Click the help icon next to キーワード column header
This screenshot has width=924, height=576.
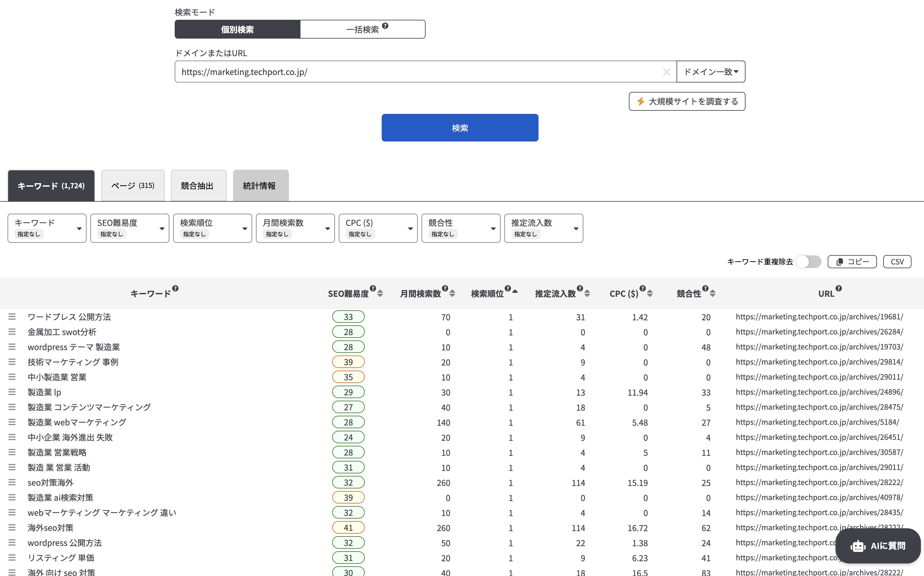pos(175,288)
